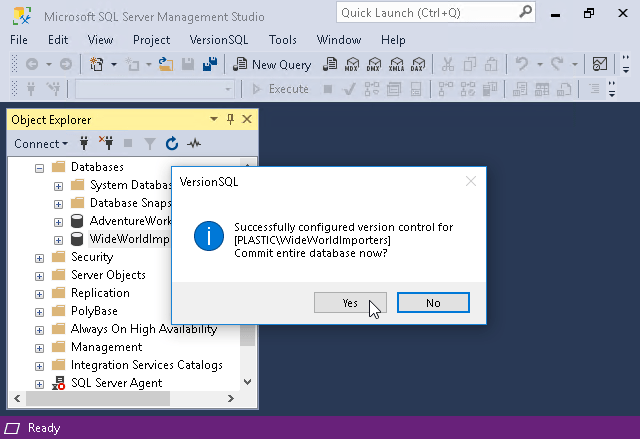Open the Help menu
Image resolution: width=640 pixels, height=439 pixels.
pyautogui.click(x=393, y=40)
